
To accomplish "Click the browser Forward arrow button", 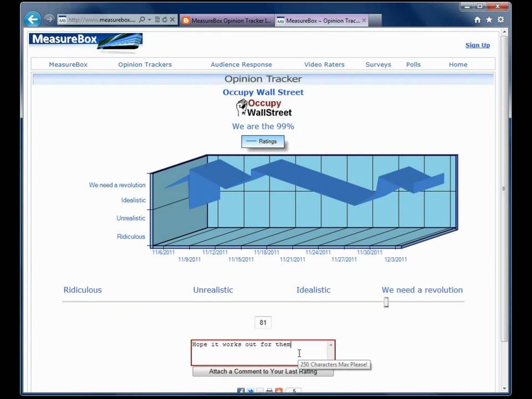I will click(x=49, y=19).
